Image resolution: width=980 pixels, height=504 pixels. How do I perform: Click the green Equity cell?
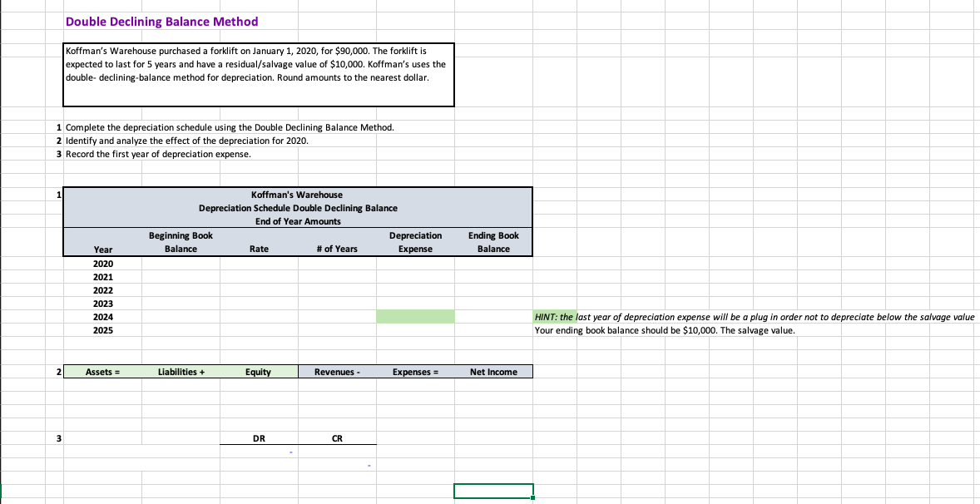coord(258,372)
